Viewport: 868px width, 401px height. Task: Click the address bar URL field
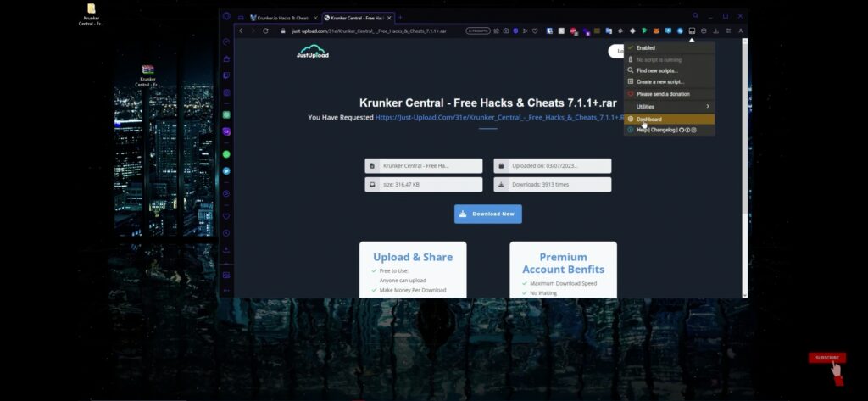[371, 31]
